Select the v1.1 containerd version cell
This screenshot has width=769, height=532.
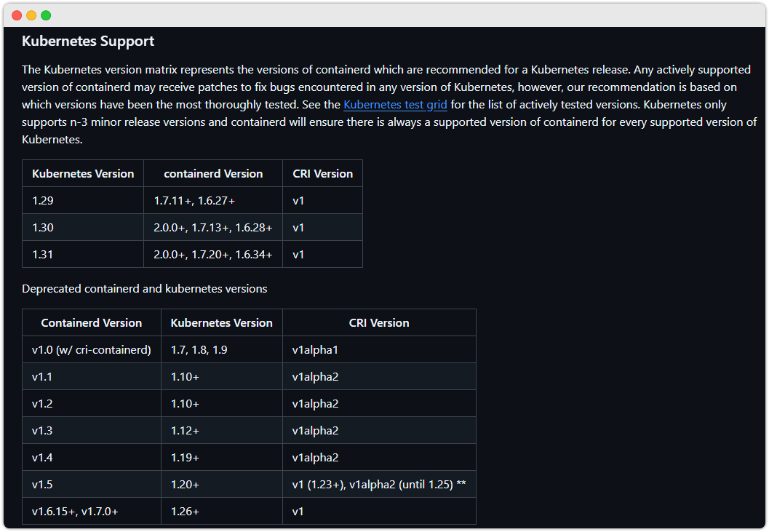point(92,376)
